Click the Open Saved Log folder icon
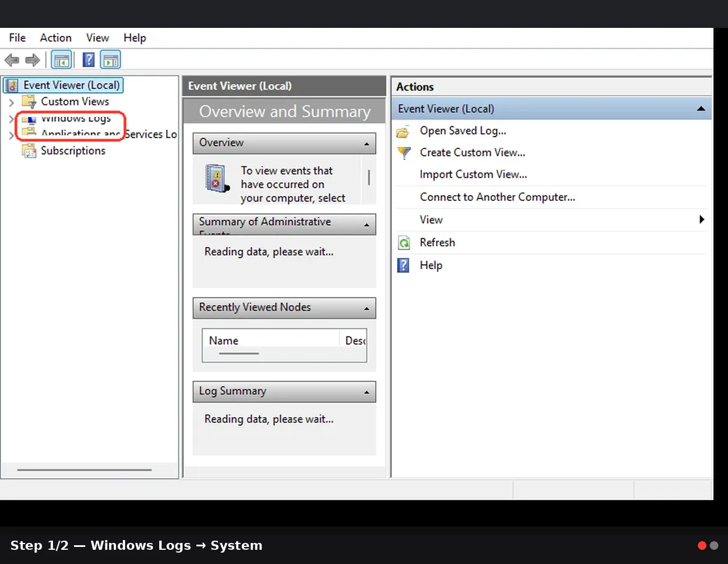 (403, 131)
